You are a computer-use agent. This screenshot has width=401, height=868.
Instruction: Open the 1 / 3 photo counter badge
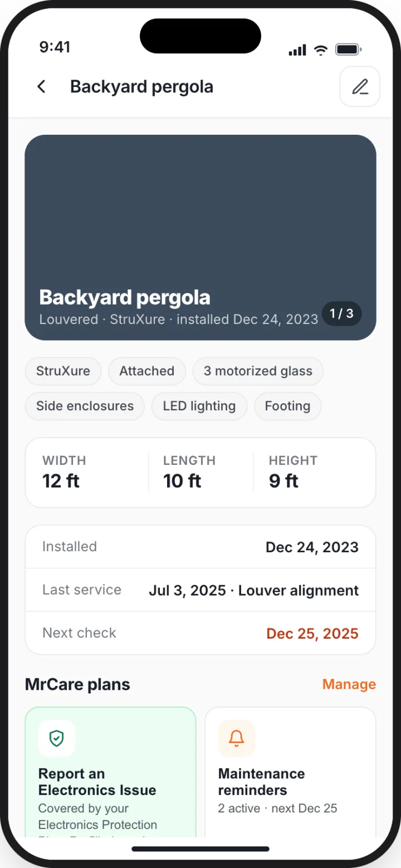pos(341,313)
